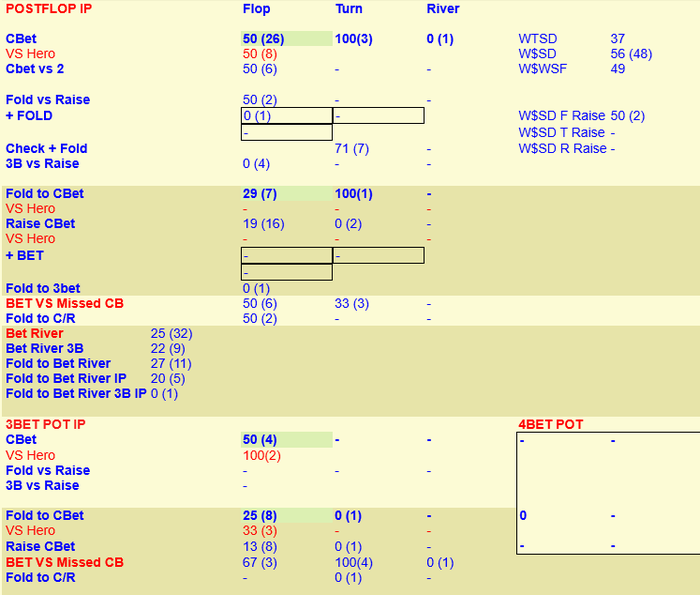Click the Cbet vs 2 label
The image size is (700, 595).
point(35,69)
